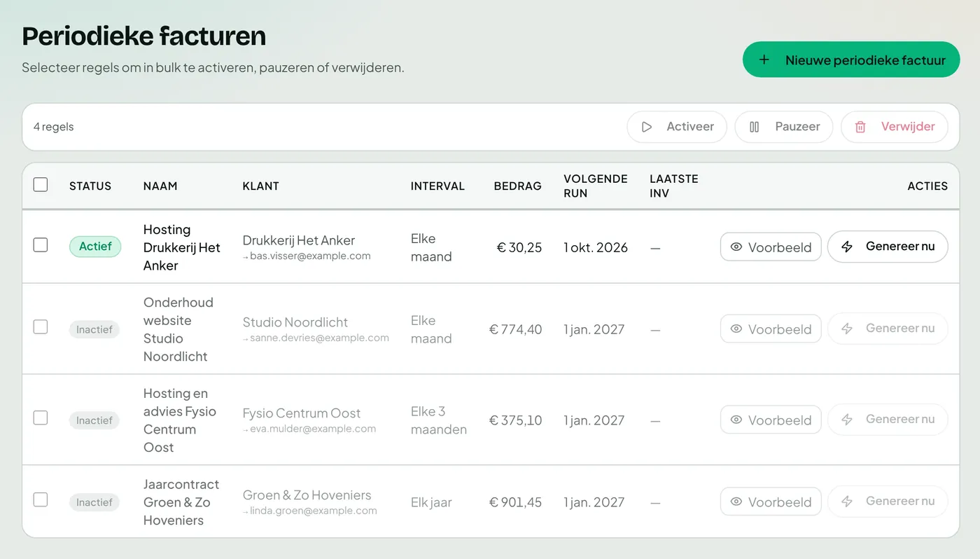980x559 pixels.
Task: Click the VOLGENDE RUN column header
Action: pyautogui.click(x=596, y=186)
